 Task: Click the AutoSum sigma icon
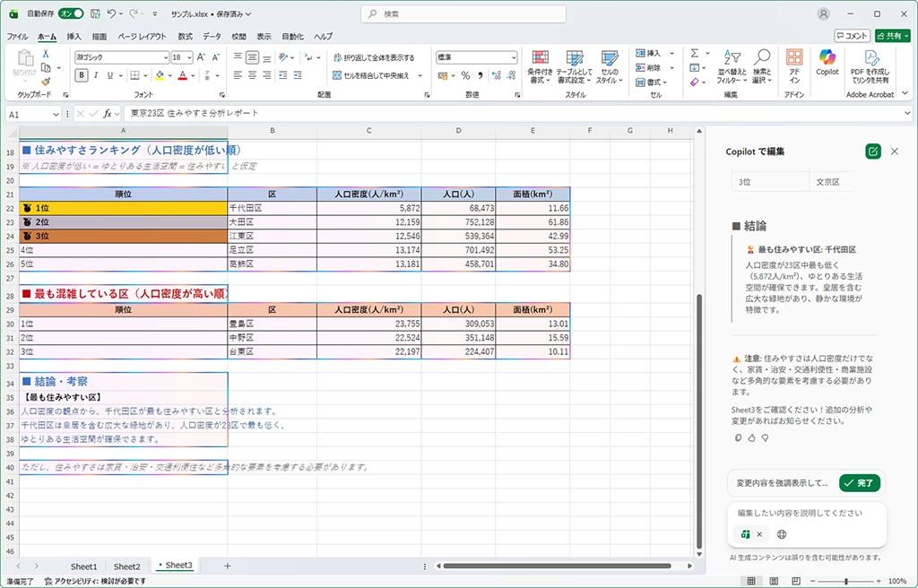[695, 54]
